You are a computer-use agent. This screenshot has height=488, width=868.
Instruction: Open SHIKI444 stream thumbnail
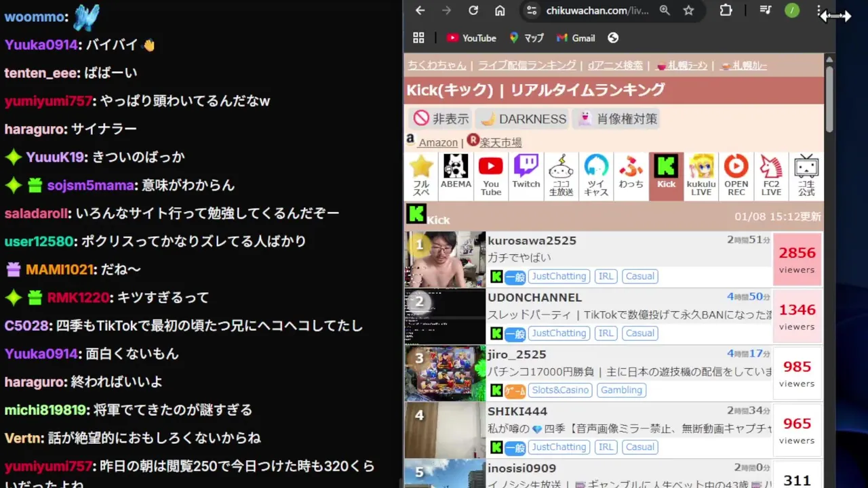[x=446, y=430]
